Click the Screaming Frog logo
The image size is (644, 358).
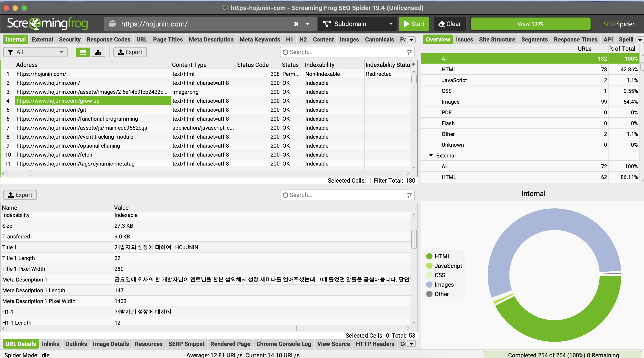pos(48,24)
